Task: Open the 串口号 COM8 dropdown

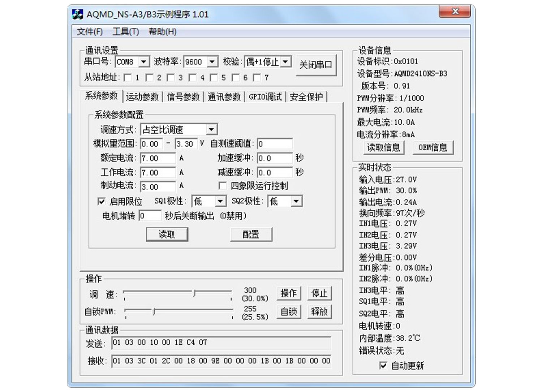Action: [145, 61]
